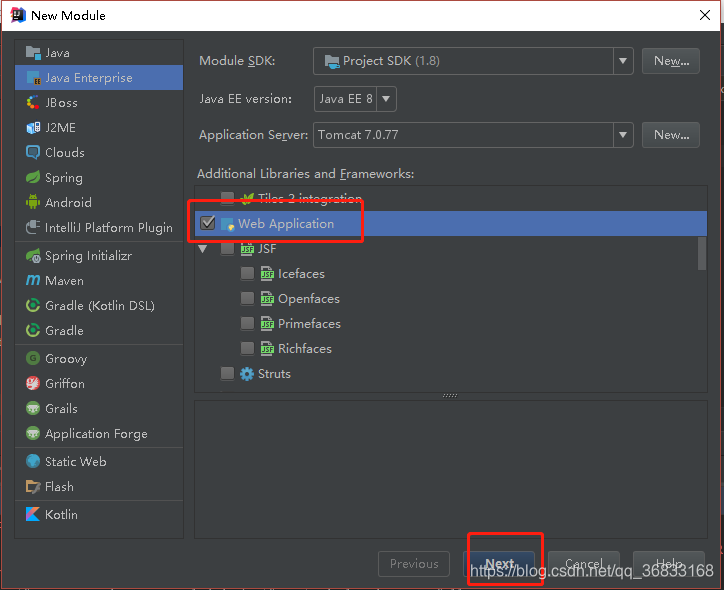Select the Java Enterprise module type
The height and width of the screenshot is (590, 724).
click(99, 78)
